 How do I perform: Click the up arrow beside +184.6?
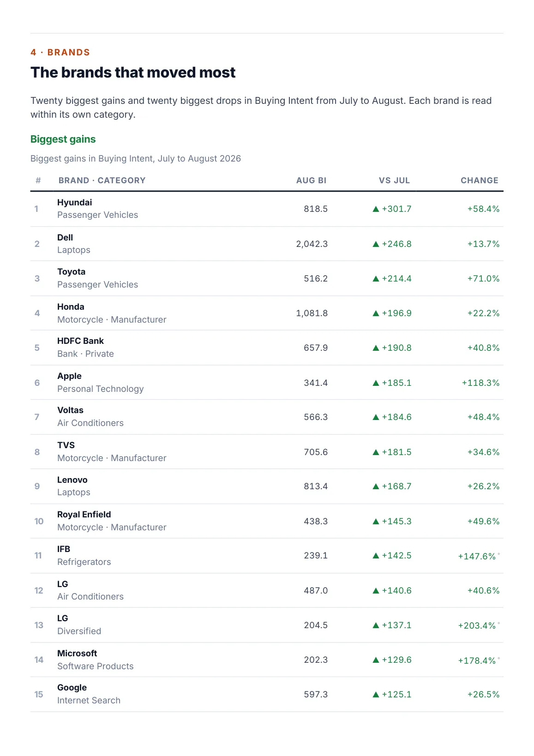pos(376,417)
